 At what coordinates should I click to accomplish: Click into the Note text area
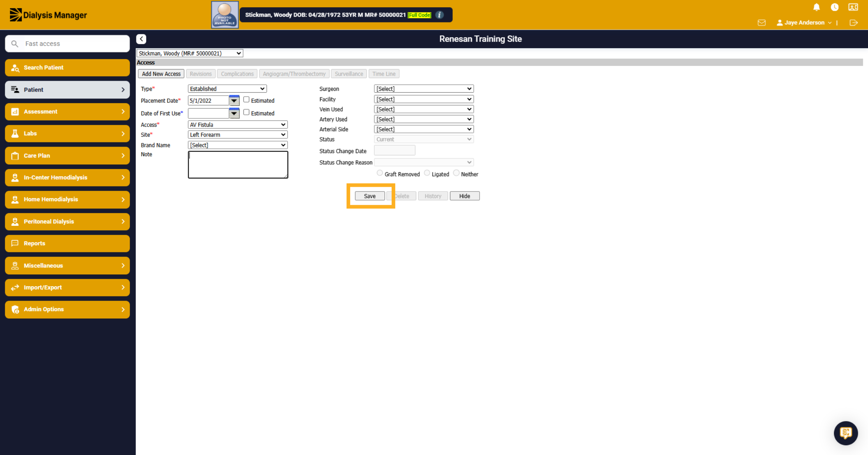[238, 165]
